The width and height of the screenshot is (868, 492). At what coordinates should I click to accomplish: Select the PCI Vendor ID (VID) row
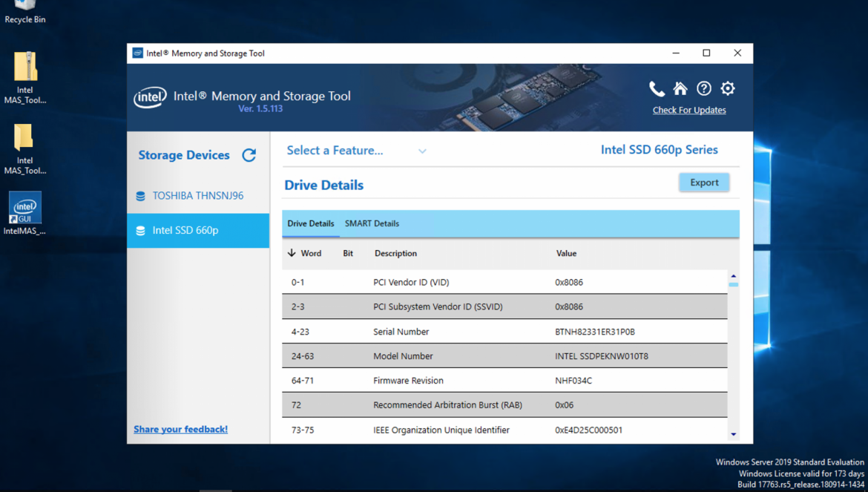point(505,282)
